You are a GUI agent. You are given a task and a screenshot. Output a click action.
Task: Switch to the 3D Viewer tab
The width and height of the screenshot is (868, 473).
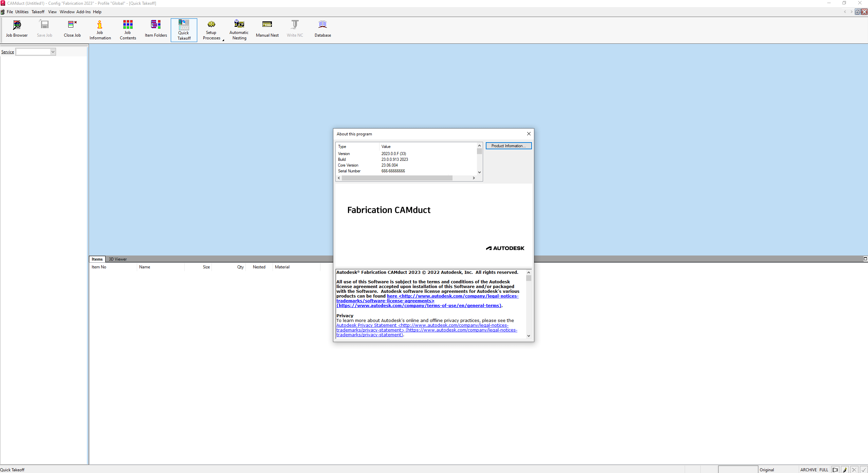pyautogui.click(x=117, y=259)
